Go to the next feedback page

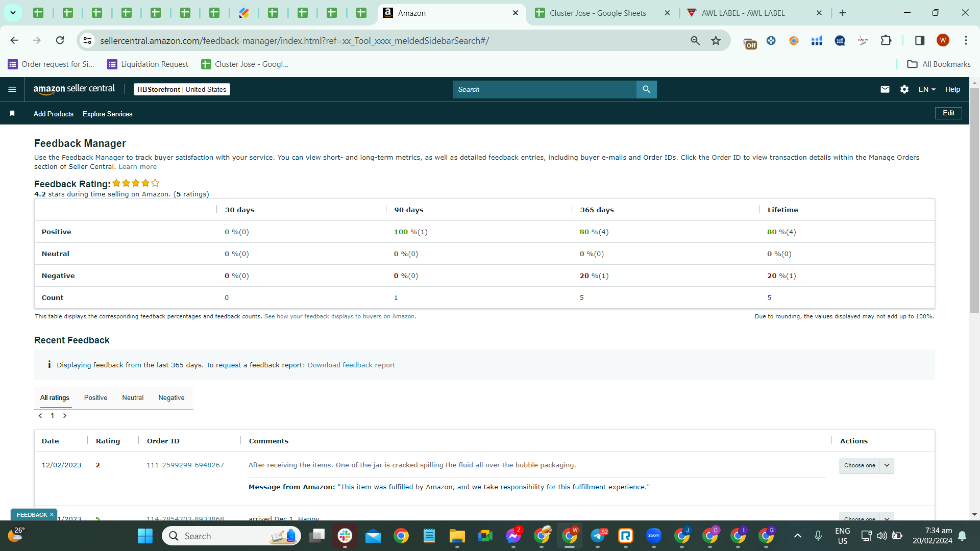click(65, 416)
